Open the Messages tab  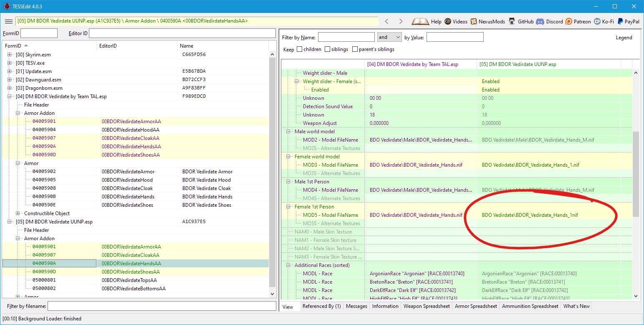(356, 306)
